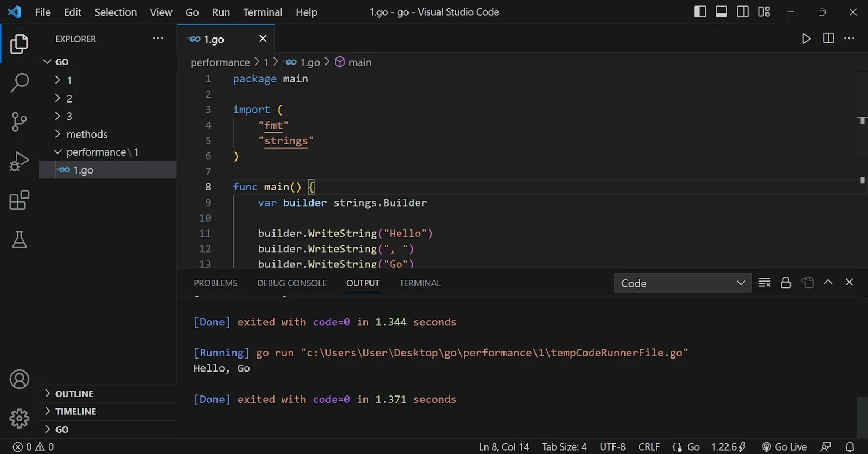This screenshot has height=454, width=868.
Task: Open the Run menu
Action: coord(221,12)
